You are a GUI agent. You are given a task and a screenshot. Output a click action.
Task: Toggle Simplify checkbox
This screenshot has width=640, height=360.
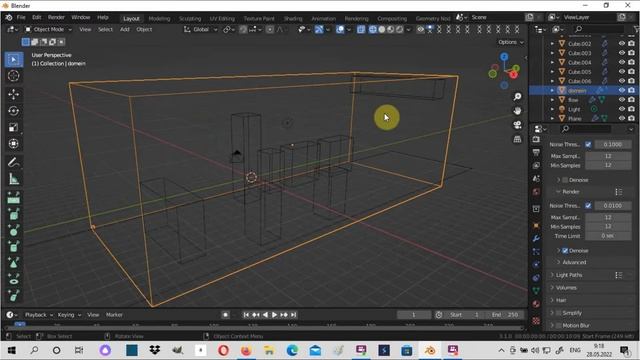pyautogui.click(x=559, y=313)
